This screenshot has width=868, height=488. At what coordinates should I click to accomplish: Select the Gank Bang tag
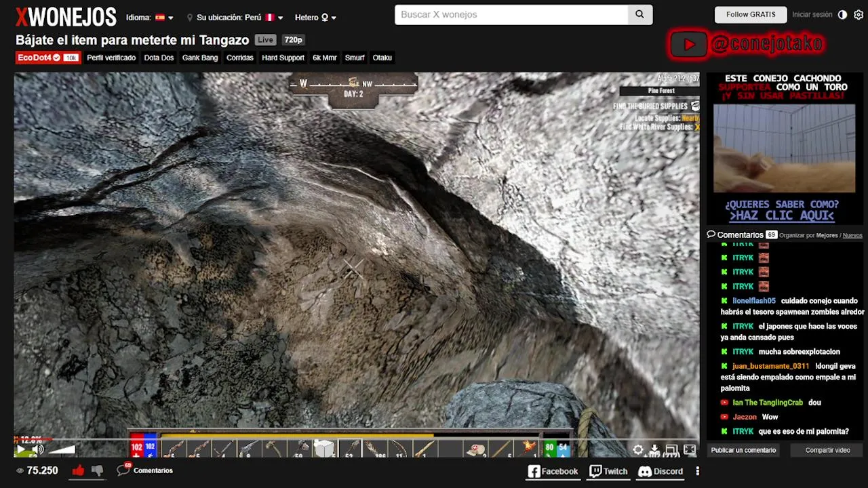click(x=200, y=58)
